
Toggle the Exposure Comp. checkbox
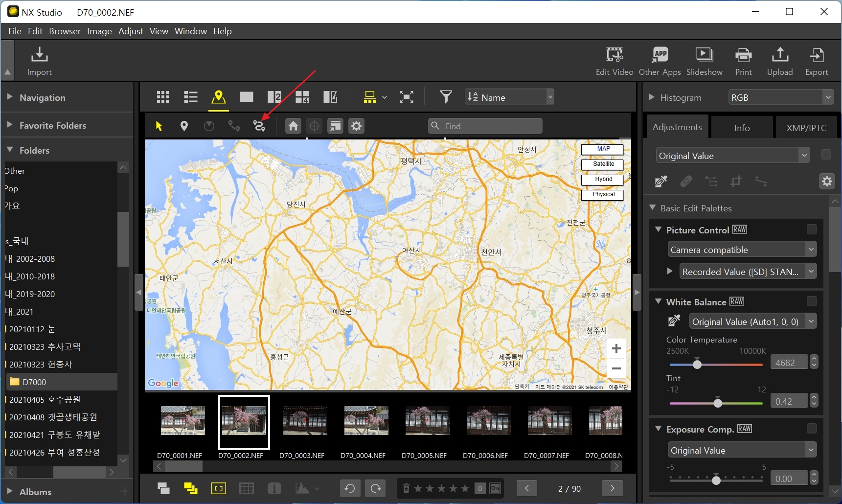click(812, 429)
